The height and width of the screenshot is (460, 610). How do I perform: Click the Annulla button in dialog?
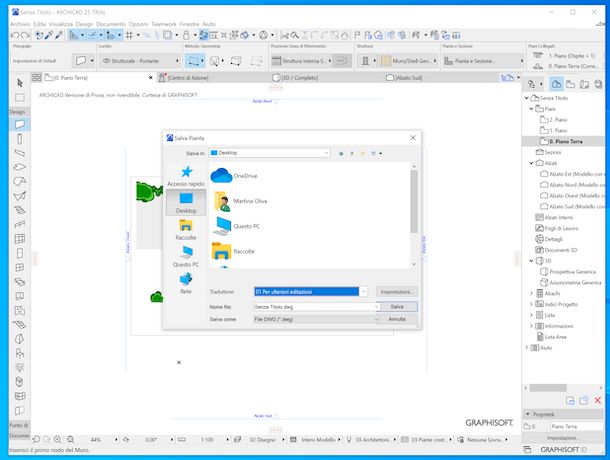(x=397, y=319)
